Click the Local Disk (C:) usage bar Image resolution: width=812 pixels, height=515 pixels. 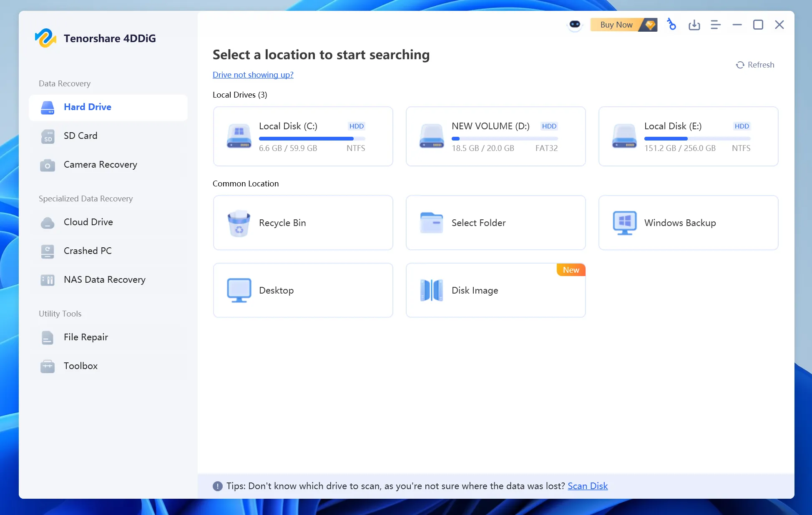pos(312,138)
